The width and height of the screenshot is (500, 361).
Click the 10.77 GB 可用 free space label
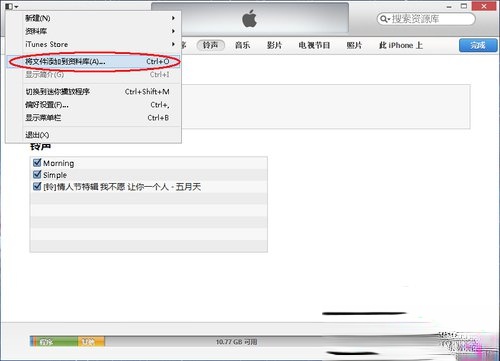coord(236,342)
